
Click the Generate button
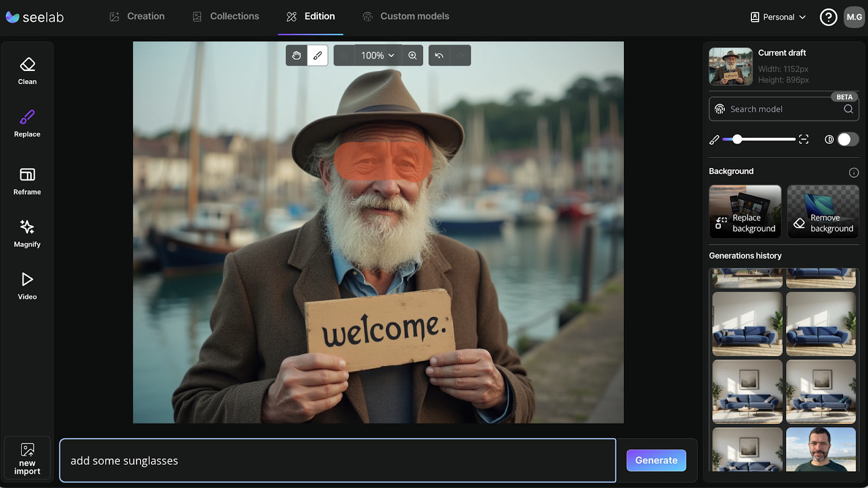[x=656, y=460]
